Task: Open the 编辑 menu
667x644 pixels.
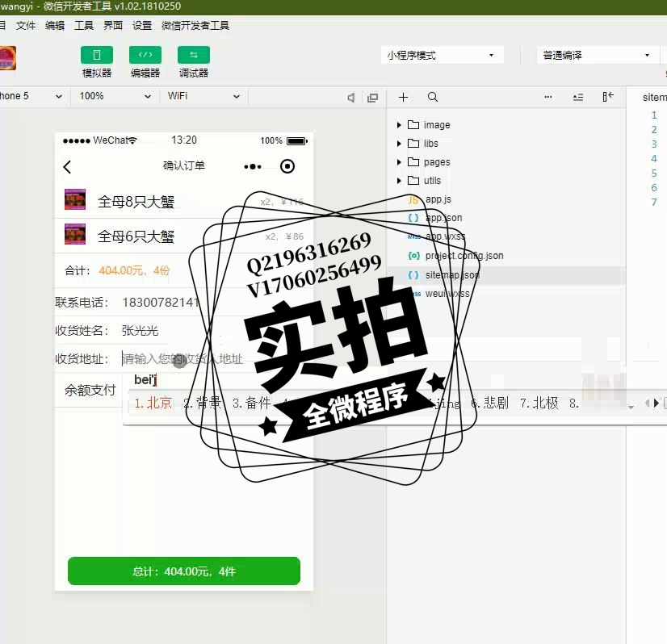Action: [55, 26]
